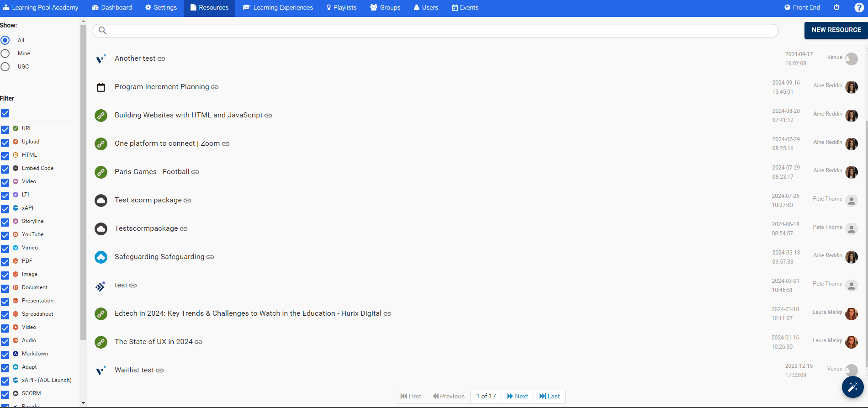Click Aine Reddin avatar on Program Increment Planning

click(x=852, y=87)
